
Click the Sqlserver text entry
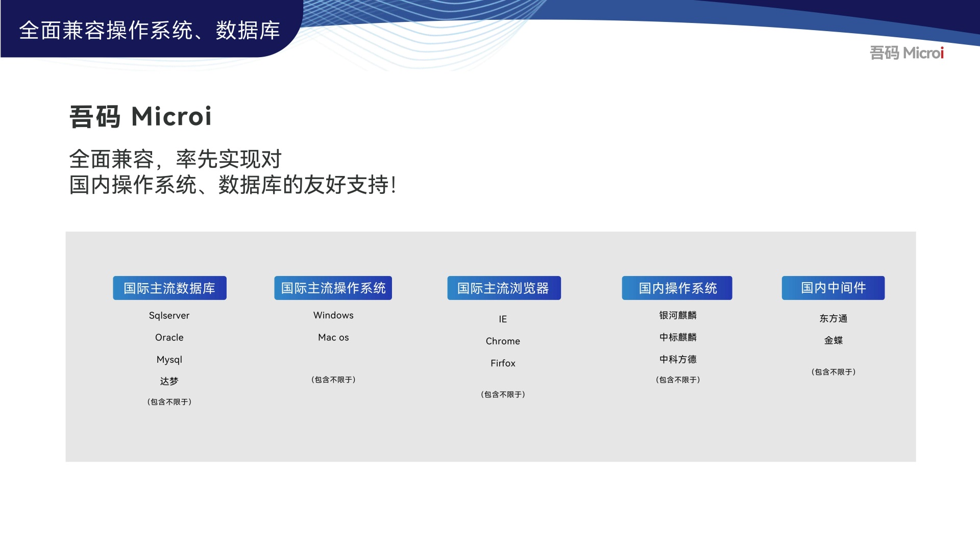(169, 315)
